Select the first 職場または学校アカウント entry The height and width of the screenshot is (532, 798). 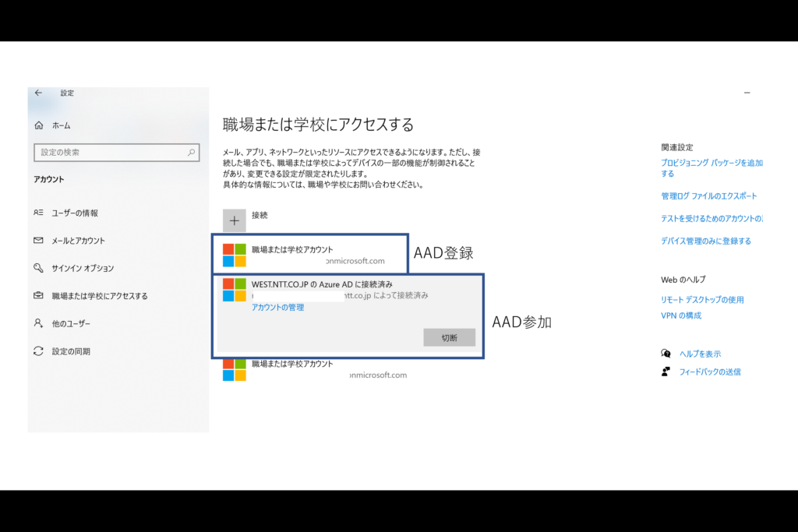coord(310,255)
